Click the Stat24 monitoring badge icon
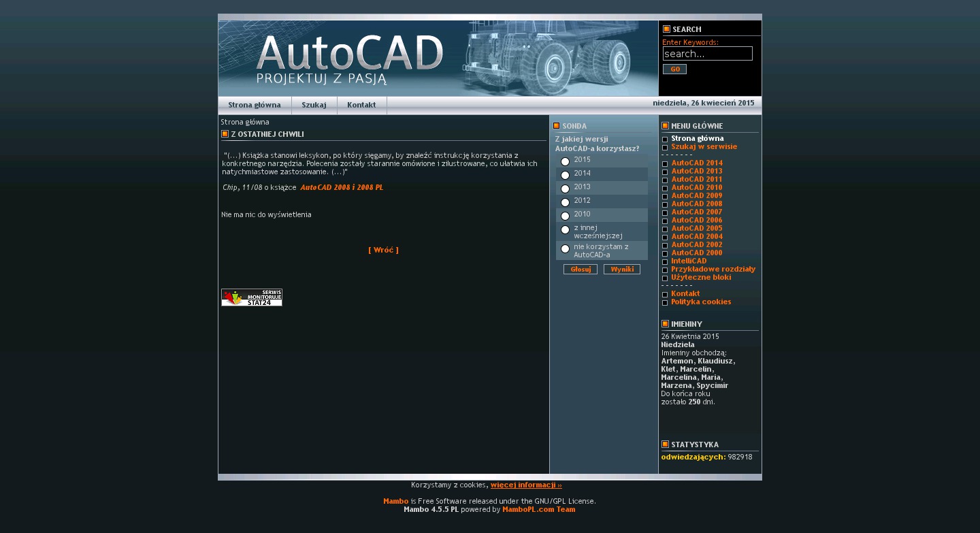The height and width of the screenshot is (533, 980). coord(251,297)
